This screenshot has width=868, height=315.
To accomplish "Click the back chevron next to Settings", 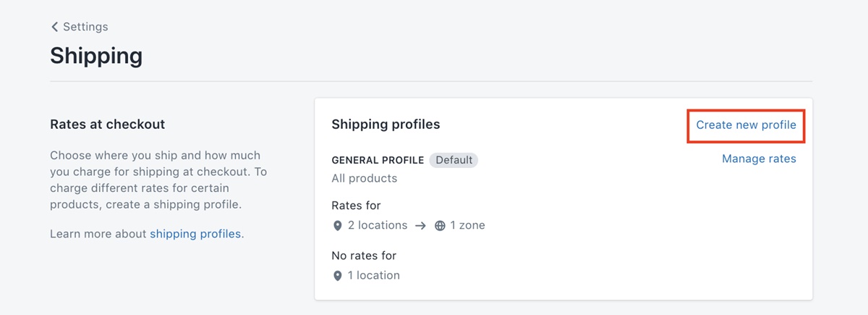I will (54, 27).
